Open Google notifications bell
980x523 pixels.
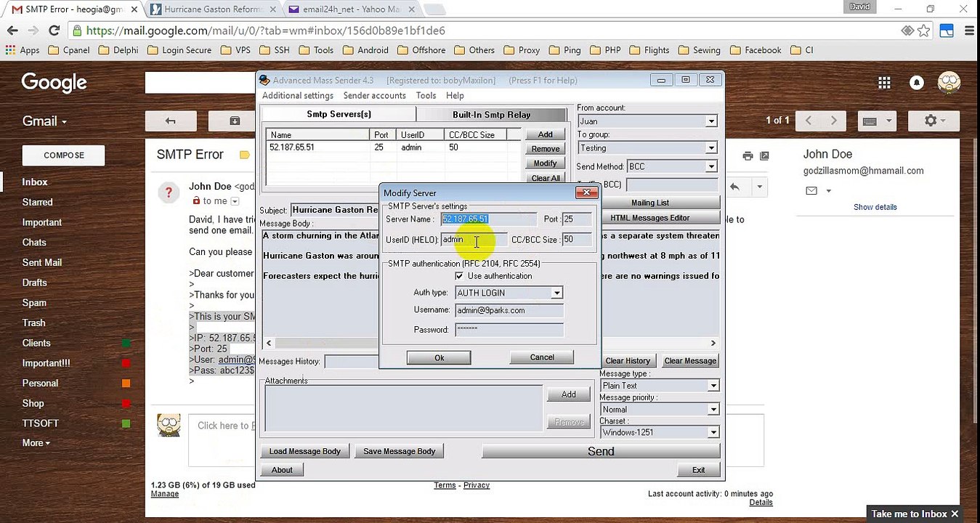(917, 83)
